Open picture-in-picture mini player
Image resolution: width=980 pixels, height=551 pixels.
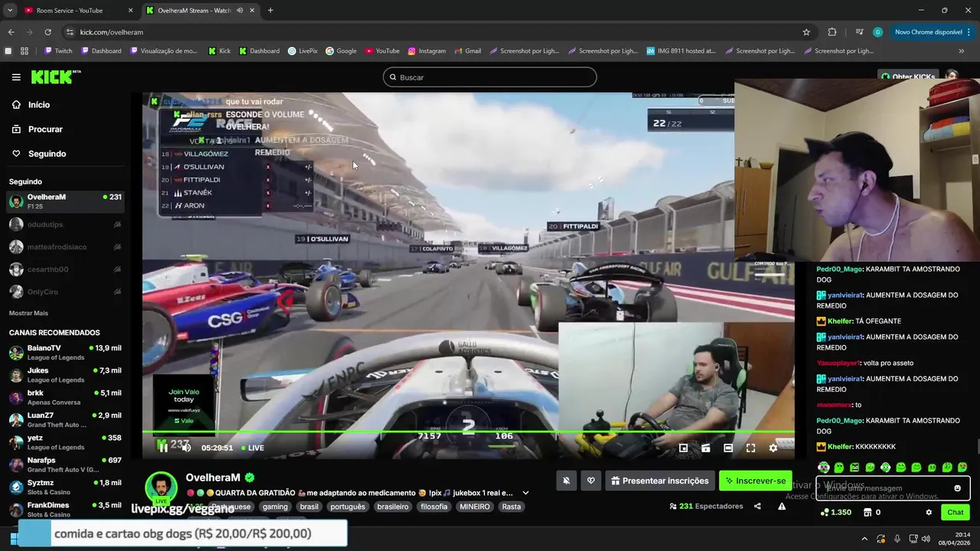click(x=684, y=448)
